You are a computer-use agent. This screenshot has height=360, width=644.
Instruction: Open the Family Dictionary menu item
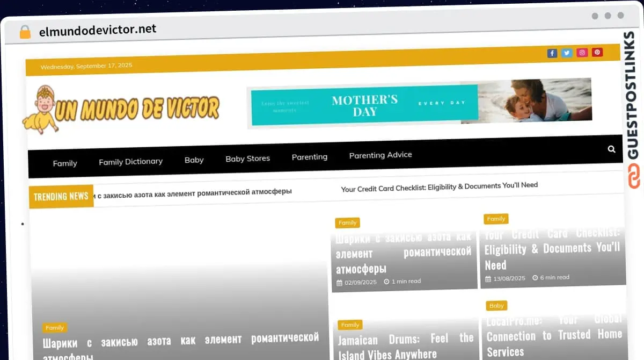pyautogui.click(x=130, y=161)
